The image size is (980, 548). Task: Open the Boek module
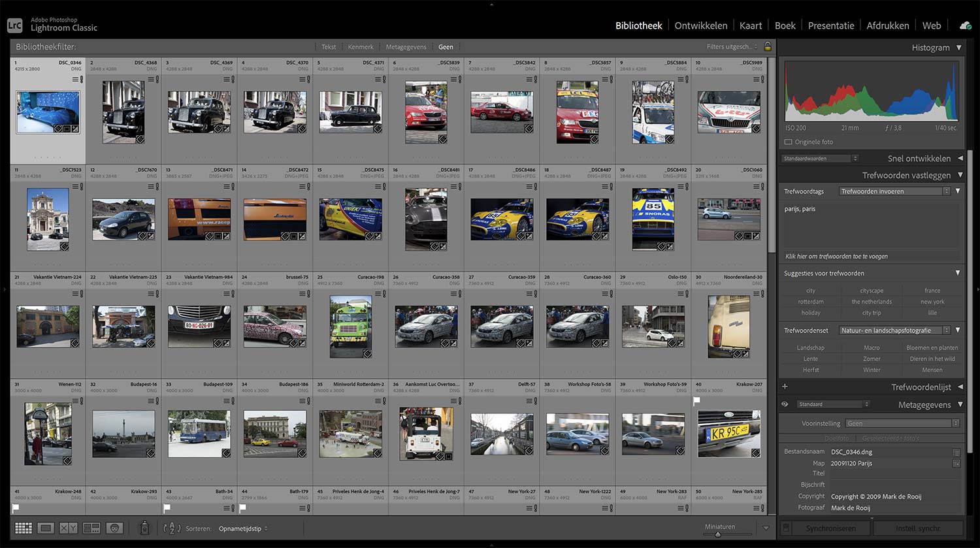(x=785, y=25)
